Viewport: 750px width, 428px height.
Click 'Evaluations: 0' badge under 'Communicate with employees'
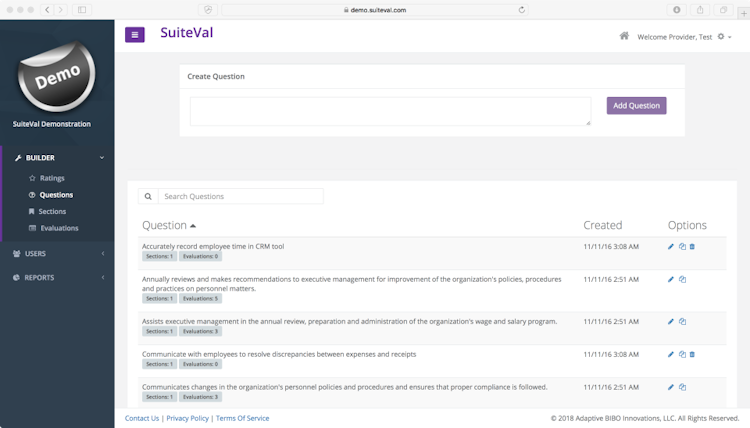(x=200, y=364)
